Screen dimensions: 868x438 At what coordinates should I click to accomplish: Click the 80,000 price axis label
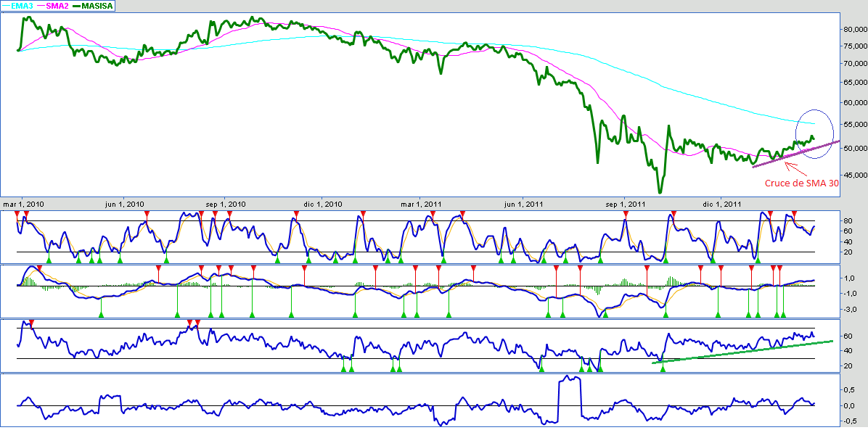[x=855, y=29]
